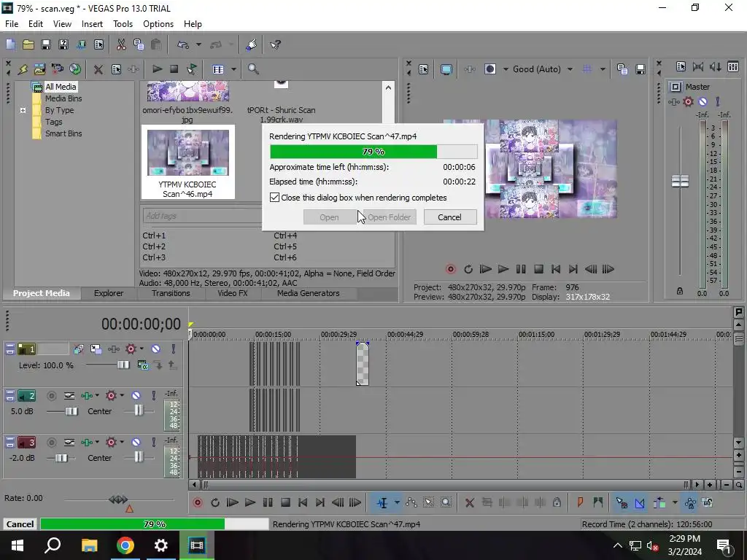The image size is (747, 560).
Task: Click the New project icon in main toolbar
Action: click(10, 44)
